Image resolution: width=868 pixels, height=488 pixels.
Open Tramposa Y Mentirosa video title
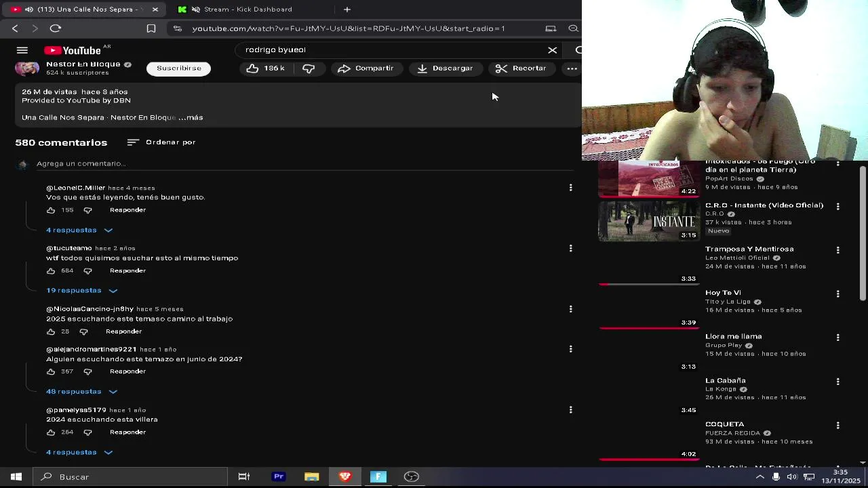click(749, 249)
